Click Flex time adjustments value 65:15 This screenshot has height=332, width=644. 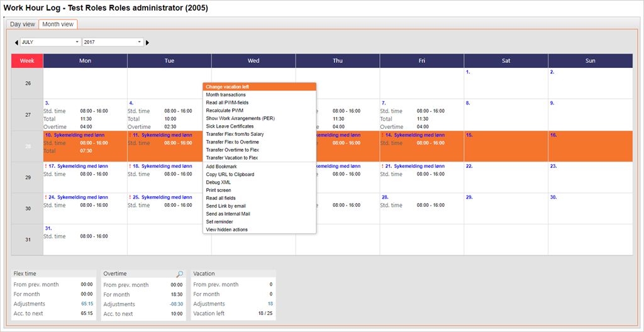coord(87,304)
